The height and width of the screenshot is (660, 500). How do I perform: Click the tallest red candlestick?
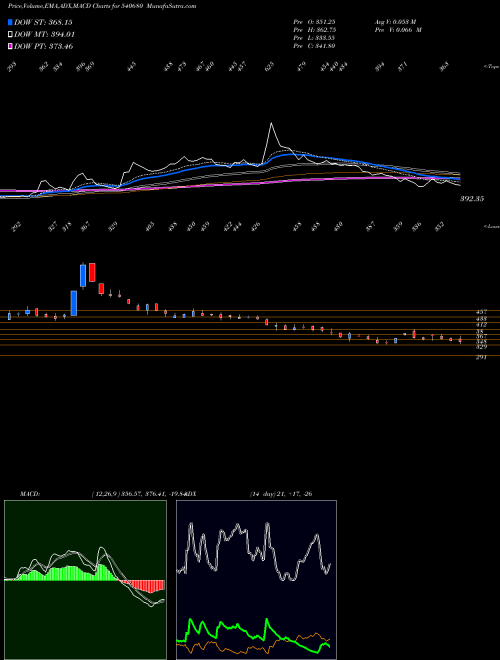click(92, 272)
